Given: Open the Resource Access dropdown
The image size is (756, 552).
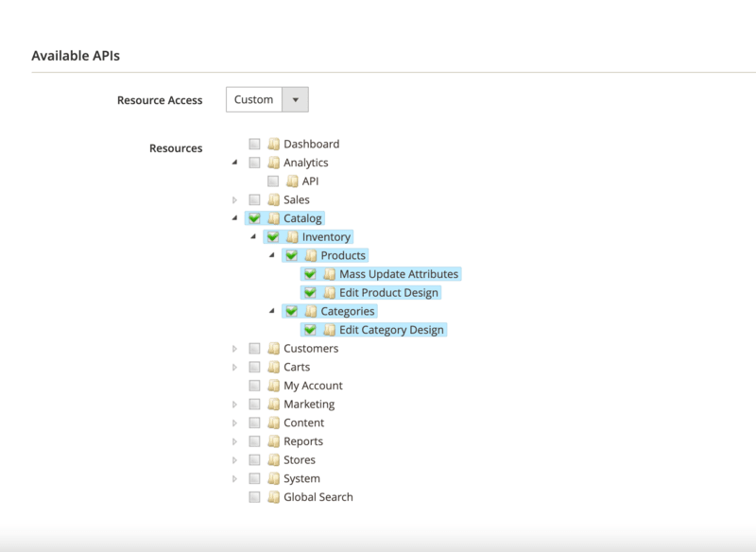Looking at the screenshot, I should [x=295, y=98].
